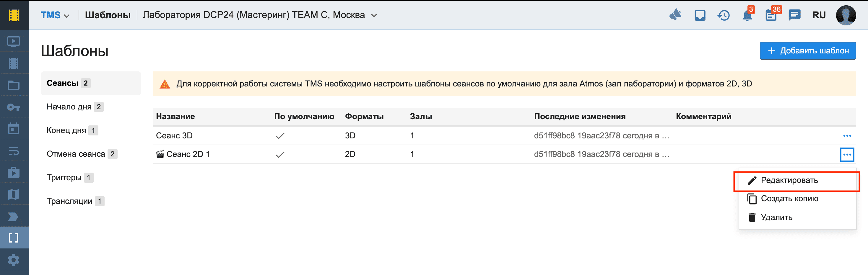
Task: Open the chat messages icon
Action: point(794,15)
